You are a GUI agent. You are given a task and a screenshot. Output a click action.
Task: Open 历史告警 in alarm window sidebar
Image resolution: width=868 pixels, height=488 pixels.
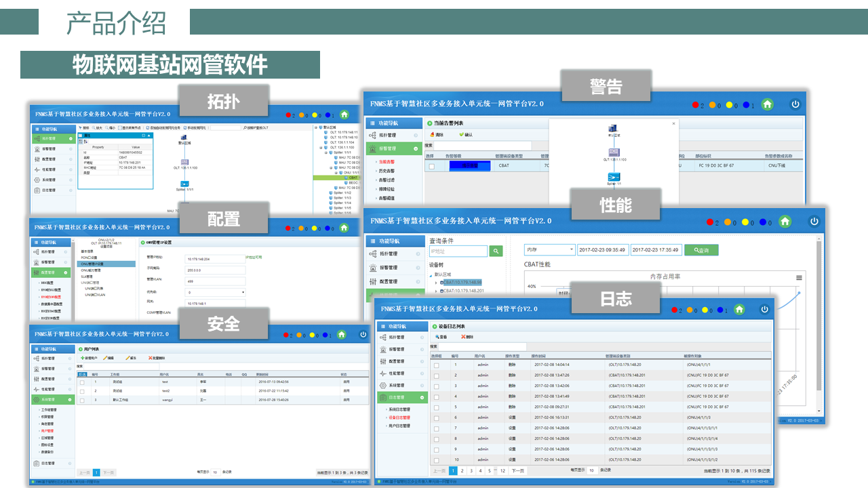[387, 171]
